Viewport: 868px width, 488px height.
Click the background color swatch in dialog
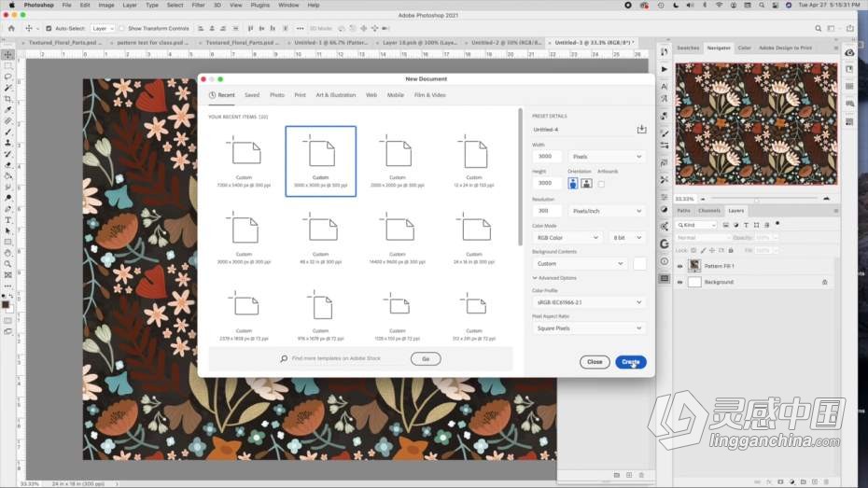(x=639, y=264)
